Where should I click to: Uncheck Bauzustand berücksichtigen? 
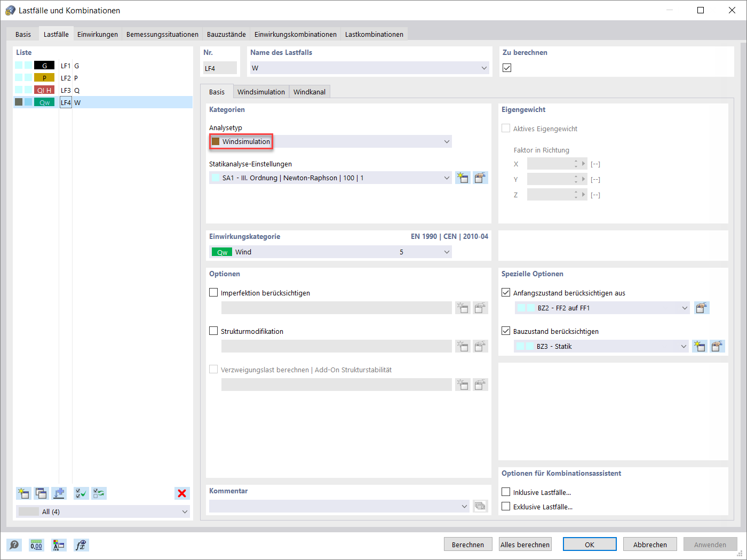coord(506,331)
